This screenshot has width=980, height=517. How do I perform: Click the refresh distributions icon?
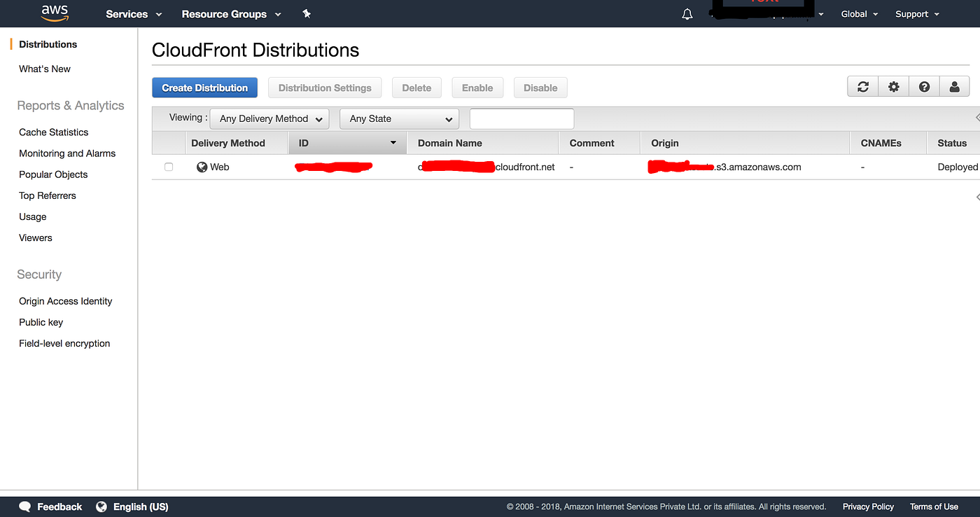click(862, 86)
